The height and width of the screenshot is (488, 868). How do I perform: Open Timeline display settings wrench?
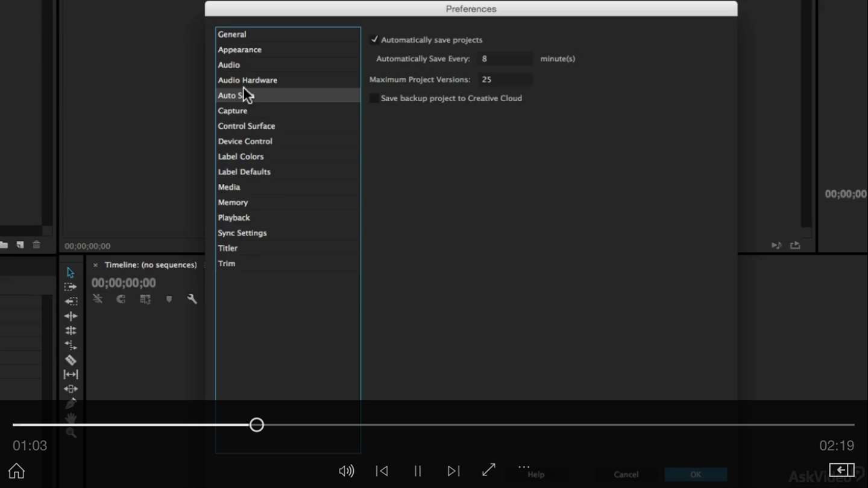click(x=192, y=299)
